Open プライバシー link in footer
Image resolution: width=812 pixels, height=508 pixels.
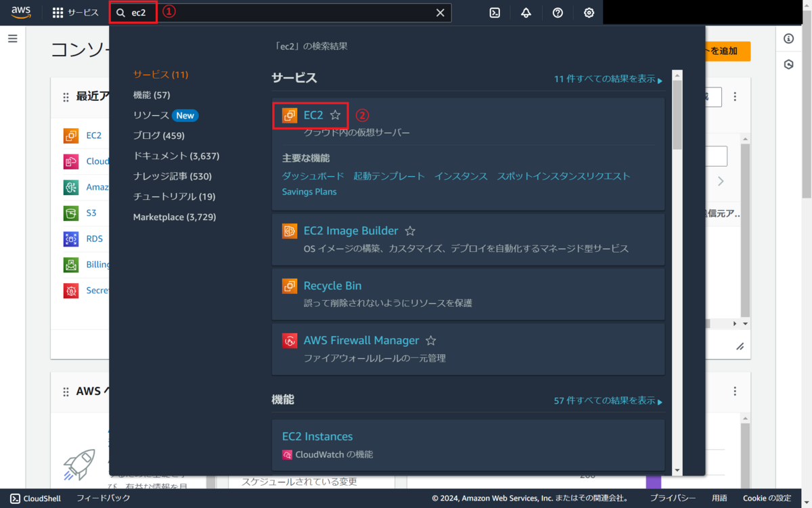tap(673, 499)
